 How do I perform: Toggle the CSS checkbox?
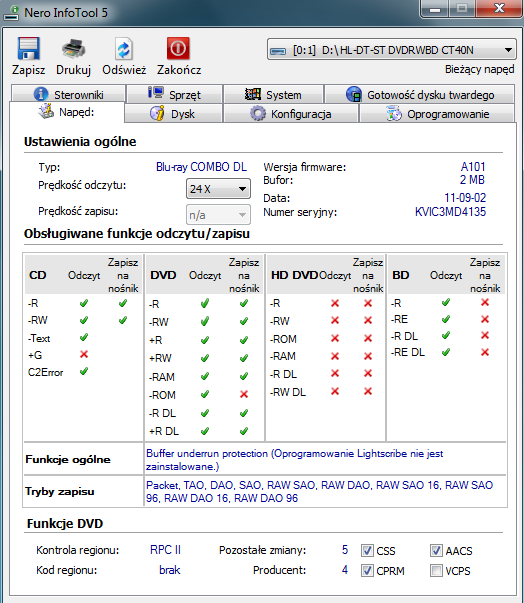pos(367,551)
